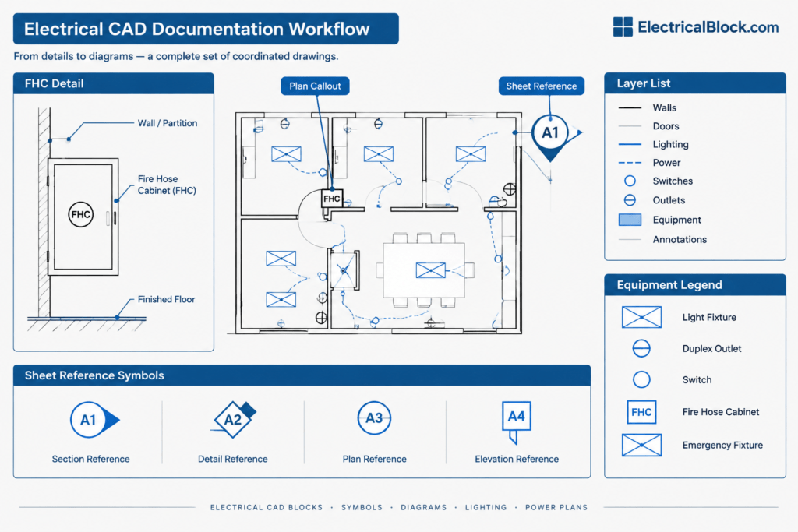Click the Equipment layer color swatch
Viewport: 798px width, 532px height.
click(x=630, y=220)
